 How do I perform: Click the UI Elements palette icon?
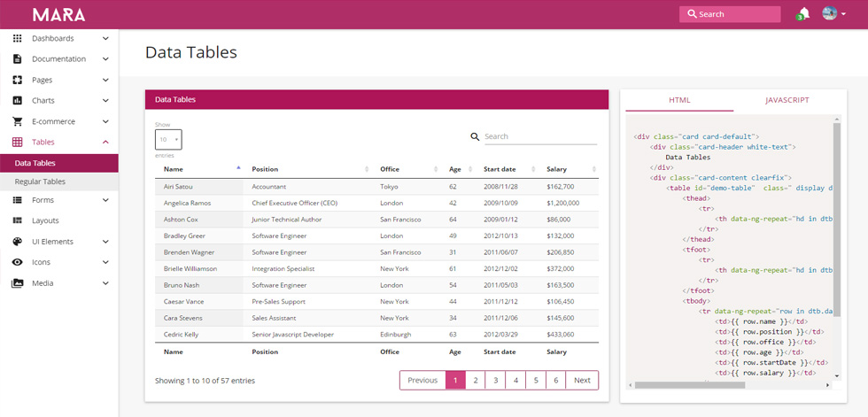(x=17, y=242)
